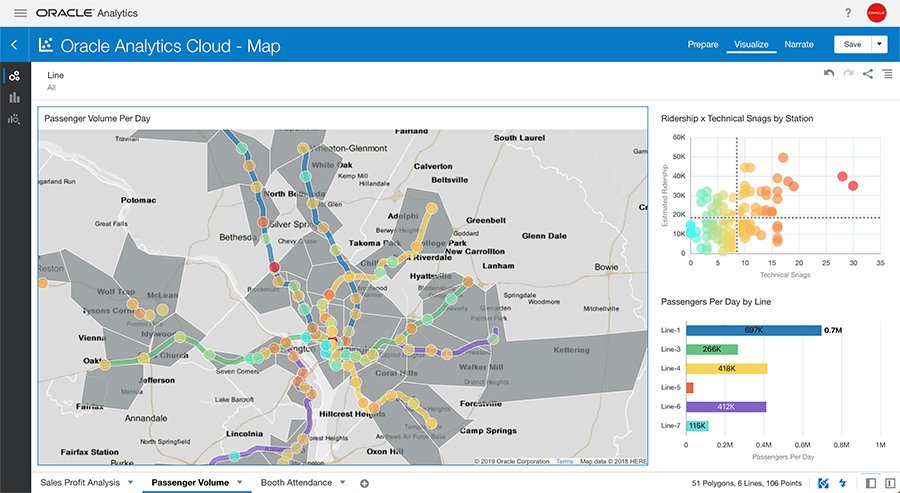Add a new canvas with plus icon
Viewport: 900px width, 493px height.
364,483
